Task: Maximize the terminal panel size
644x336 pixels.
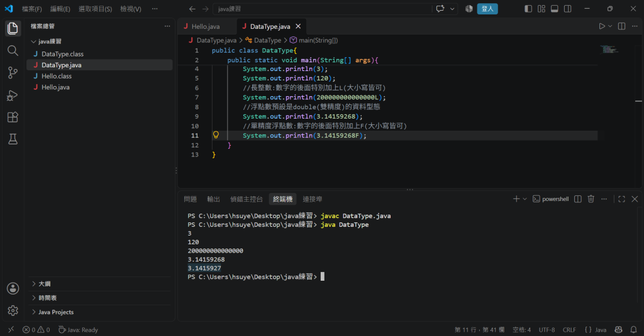Action: pos(621,199)
